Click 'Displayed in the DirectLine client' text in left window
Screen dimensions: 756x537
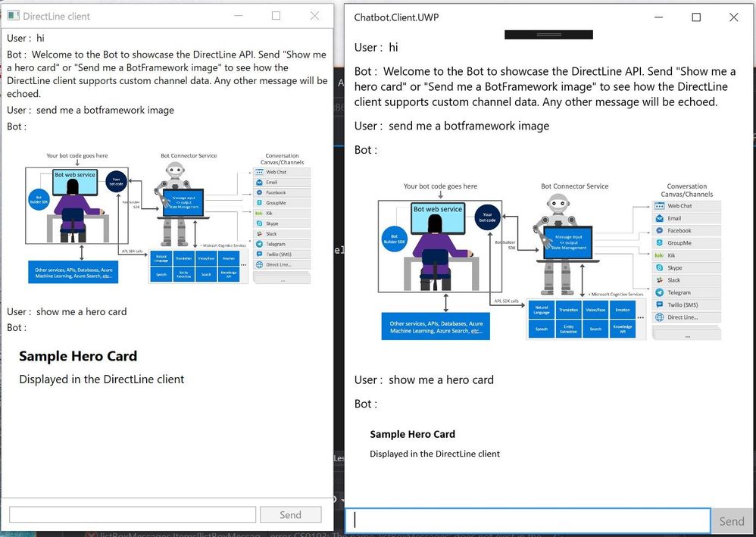coord(102,379)
